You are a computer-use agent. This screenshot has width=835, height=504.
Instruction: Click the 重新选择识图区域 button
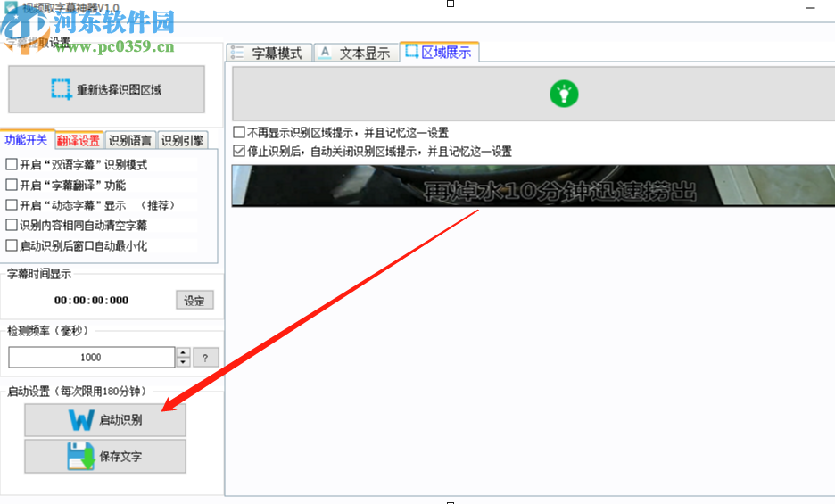pyautogui.click(x=106, y=89)
